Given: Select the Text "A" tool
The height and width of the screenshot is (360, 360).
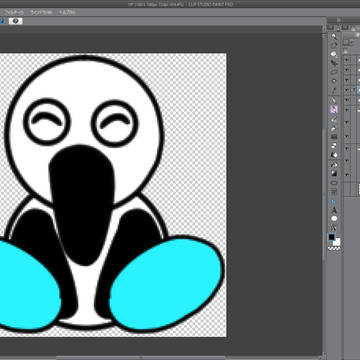Looking at the screenshot, I should pyautogui.click(x=334, y=210).
